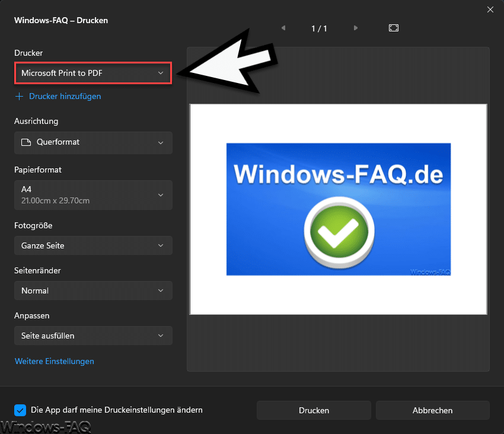
Task: Open the Microsoft Print to PDF dropdown
Action: pos(93,74)
